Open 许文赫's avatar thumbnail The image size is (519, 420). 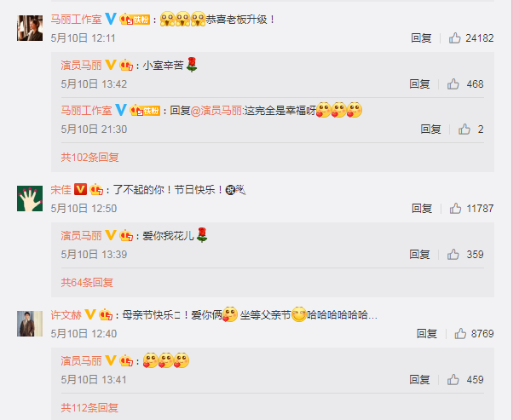[x=30, y=324]
